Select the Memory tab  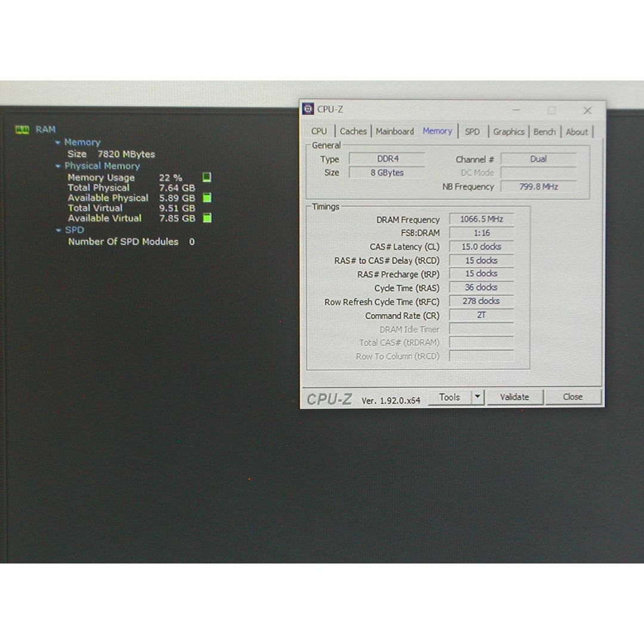tap(438, 131)
